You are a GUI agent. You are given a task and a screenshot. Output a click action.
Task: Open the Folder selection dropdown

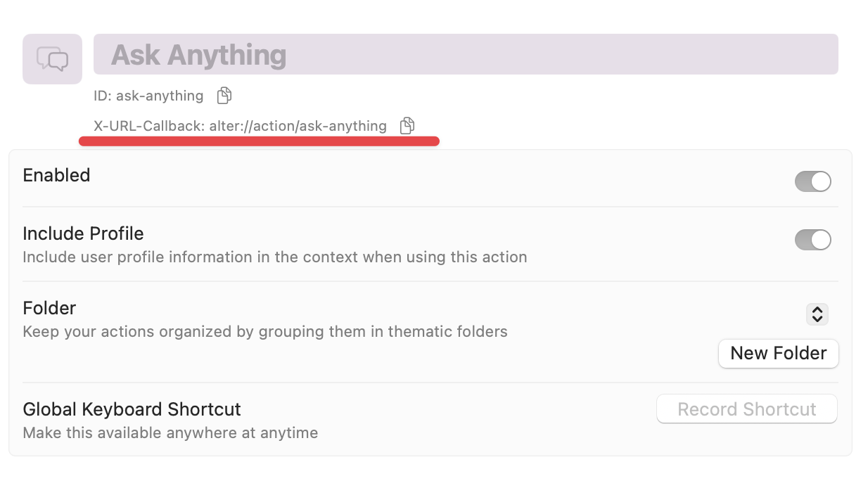tap(817, 314)
